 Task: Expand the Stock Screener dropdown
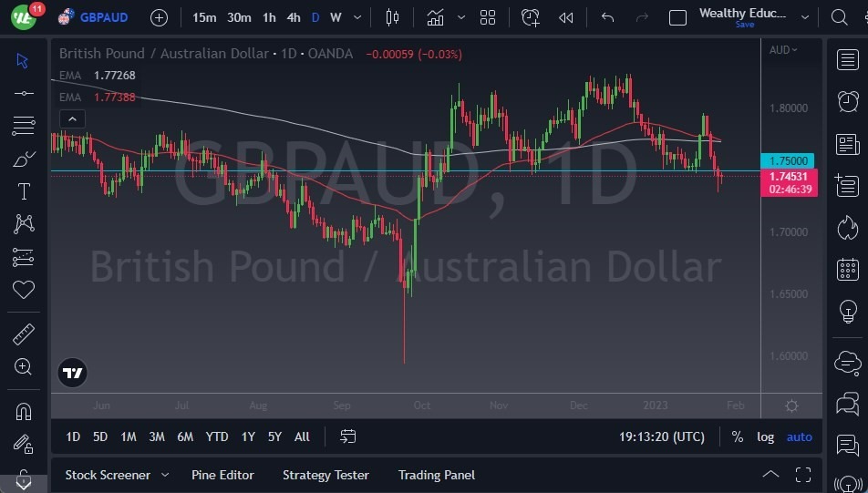(x=164, y=475)
